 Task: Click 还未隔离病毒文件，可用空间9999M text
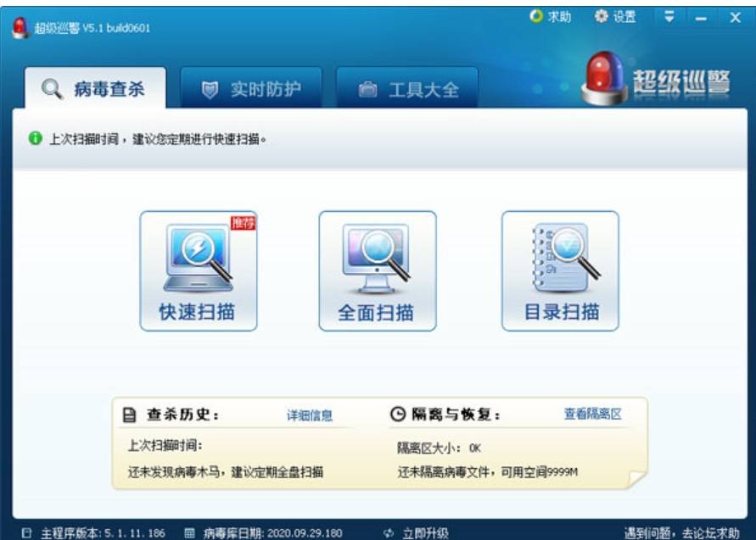[x=487, y=471]
